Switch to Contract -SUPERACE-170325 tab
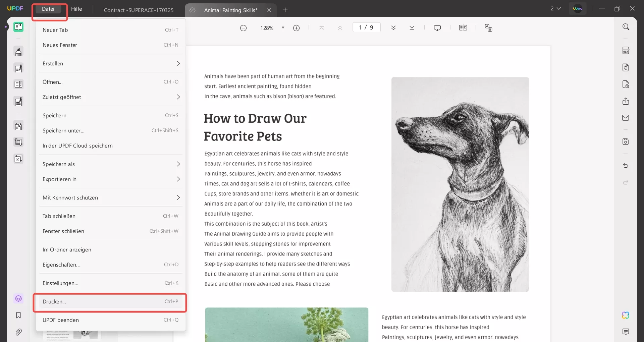The height and width of the screenshot is (342, 644). click(139, 10)
